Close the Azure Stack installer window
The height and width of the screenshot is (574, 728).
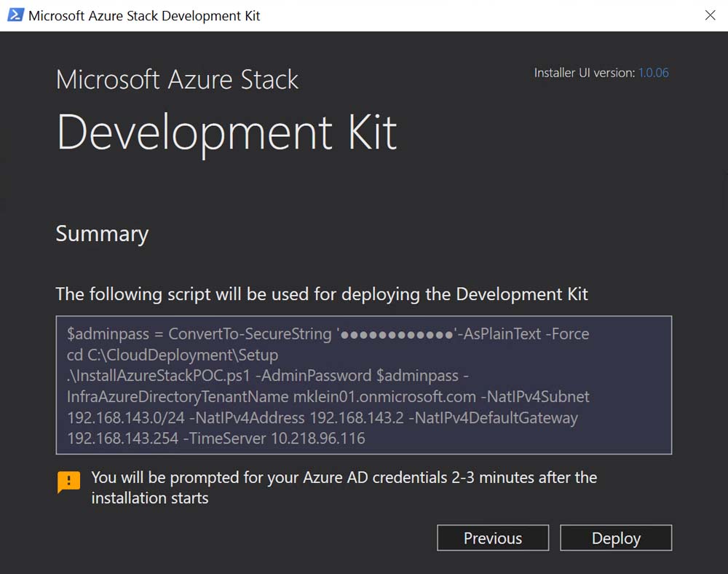tap(710, 15)
